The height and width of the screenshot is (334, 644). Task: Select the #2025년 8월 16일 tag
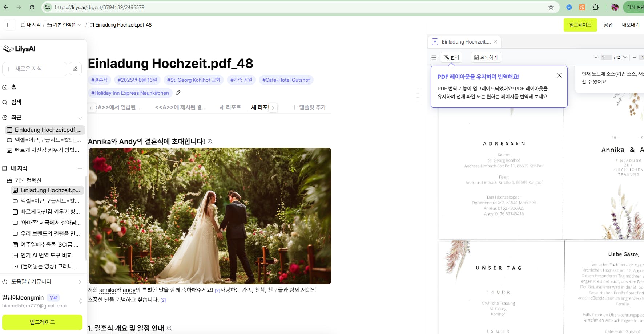click(x=137, y=80)
